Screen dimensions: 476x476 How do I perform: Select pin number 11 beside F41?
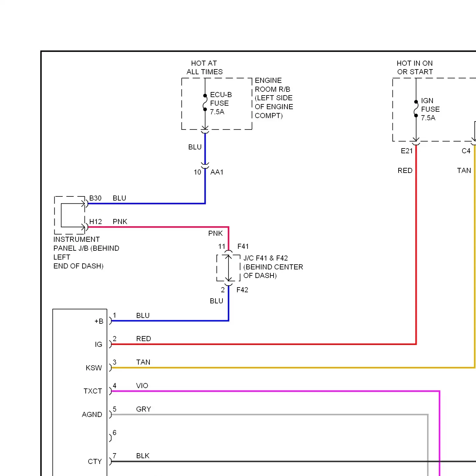click(221, 247)
